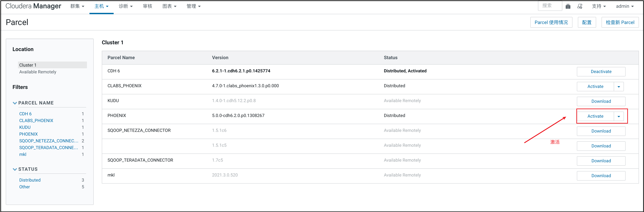Click version 5.0.0-cdh6.2.0.p0.1308267
This screenshot has width=644, height=212.
238,116
